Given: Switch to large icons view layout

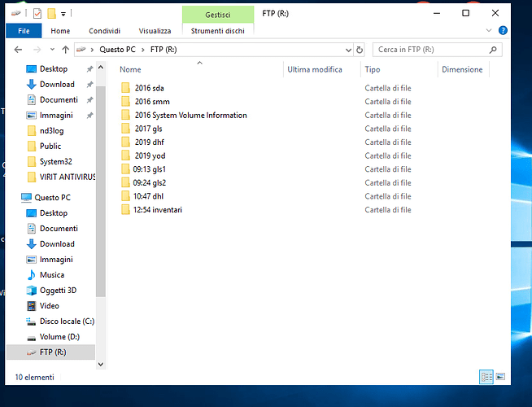Looking at the screenshot, I should 500,377.
